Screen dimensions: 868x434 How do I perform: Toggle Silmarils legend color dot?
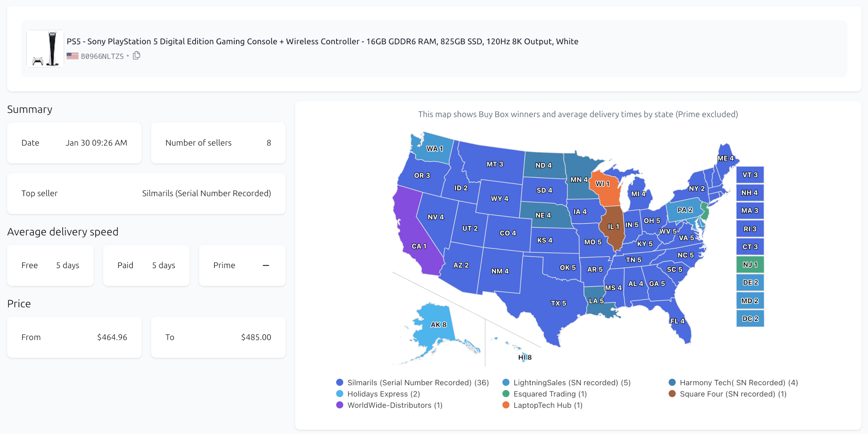point(339,382)
